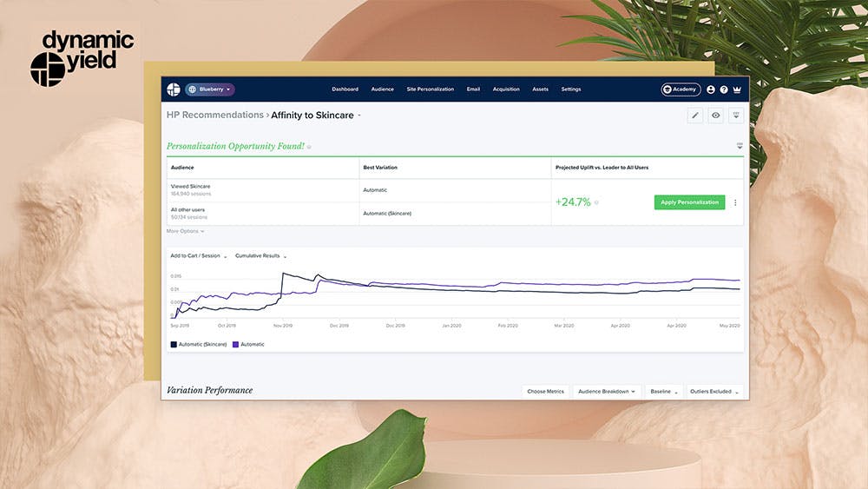Open the Email menu

coord(473,89)
